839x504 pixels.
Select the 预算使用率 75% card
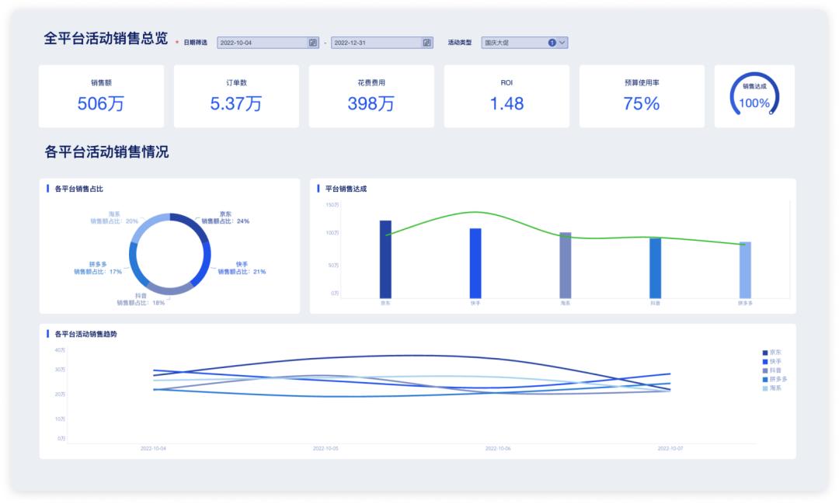[642, 96]
